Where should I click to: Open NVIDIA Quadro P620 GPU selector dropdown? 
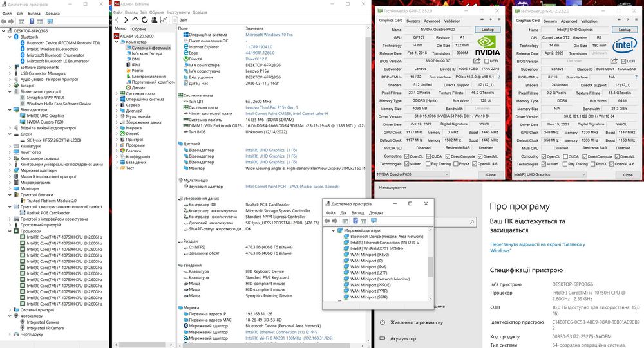[x=412, y=174]
